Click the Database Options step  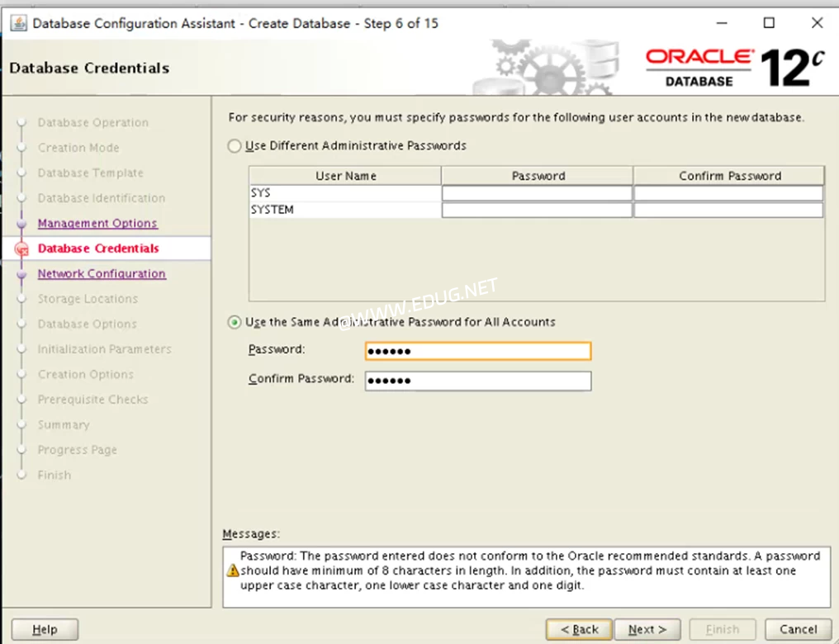pyautogui.click(x=88, y=324)
